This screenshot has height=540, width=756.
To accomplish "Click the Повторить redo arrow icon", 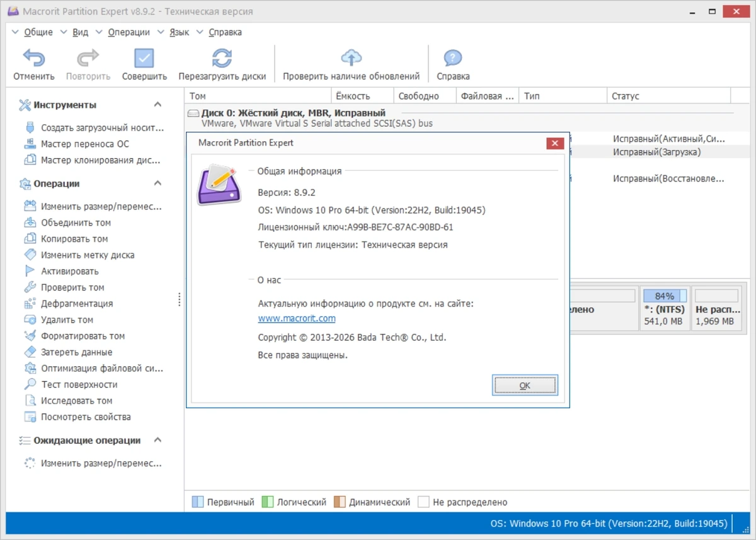I will coord(88,58).
